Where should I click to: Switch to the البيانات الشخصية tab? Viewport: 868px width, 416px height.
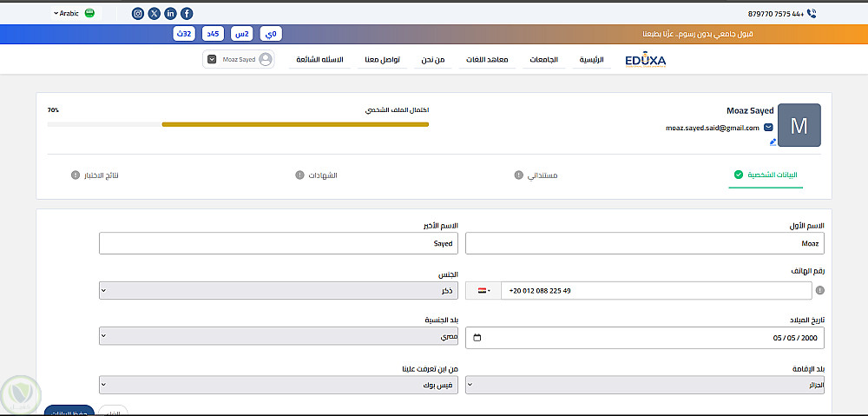click(766, 175)
